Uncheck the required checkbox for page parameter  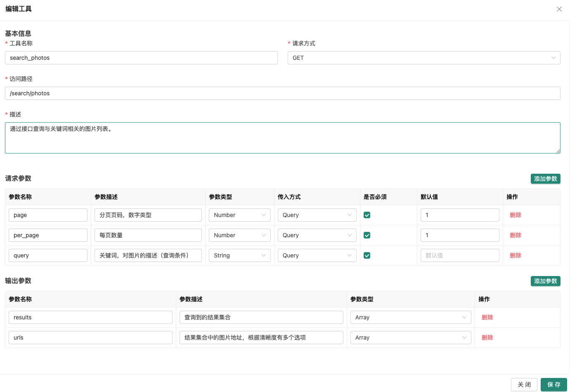point(367,215)
